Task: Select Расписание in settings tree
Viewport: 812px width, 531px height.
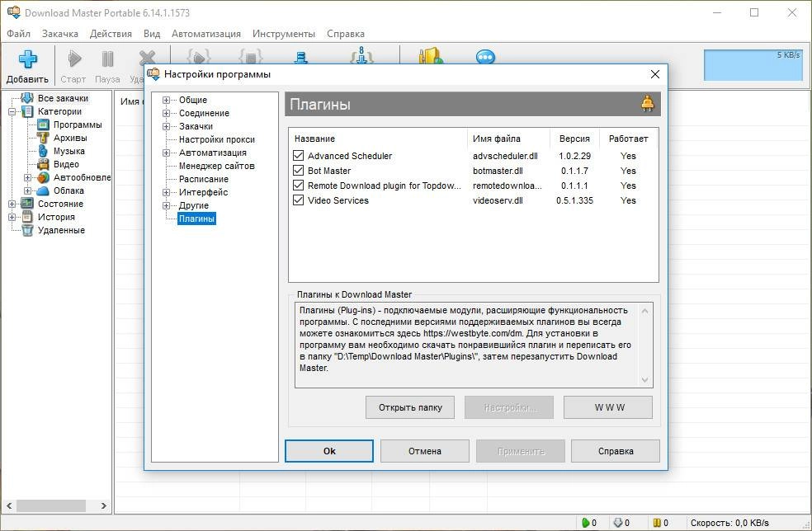Action: coord(204,179)
